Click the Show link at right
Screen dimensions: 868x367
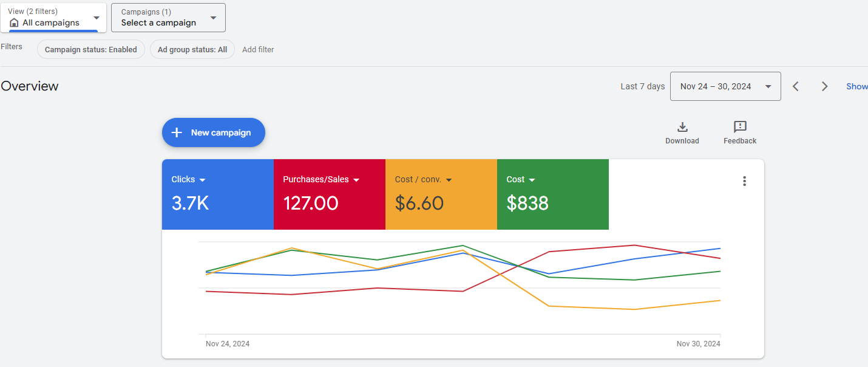pyautogui.click(x=856, y=86)
